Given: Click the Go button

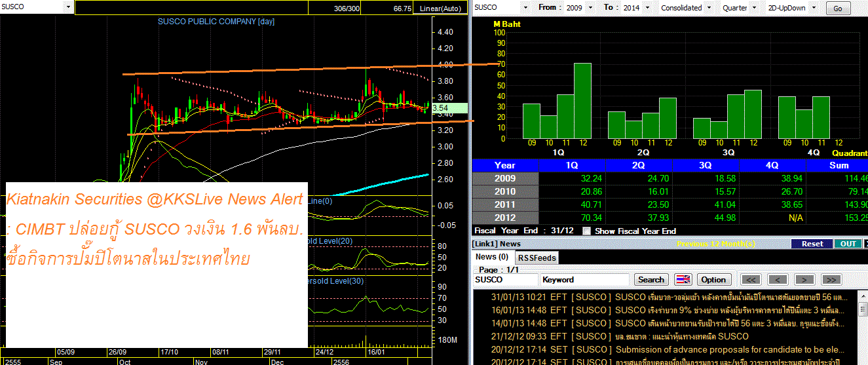Looking at the screenshot, I should (x=838, y=9).
